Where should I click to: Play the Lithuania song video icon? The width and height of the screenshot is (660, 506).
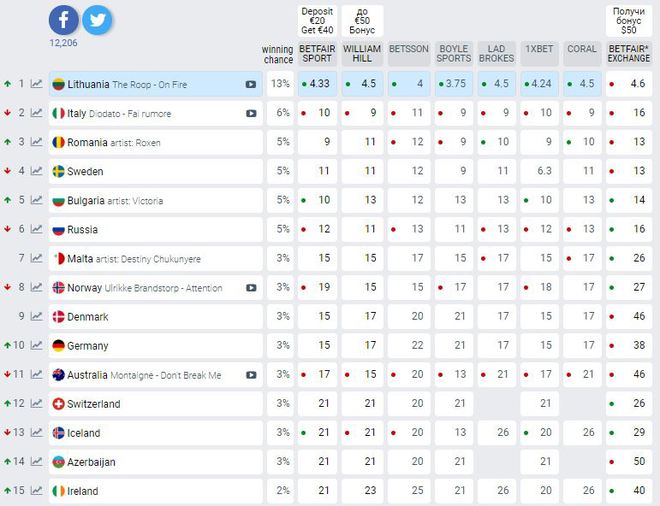coord(251,84)
